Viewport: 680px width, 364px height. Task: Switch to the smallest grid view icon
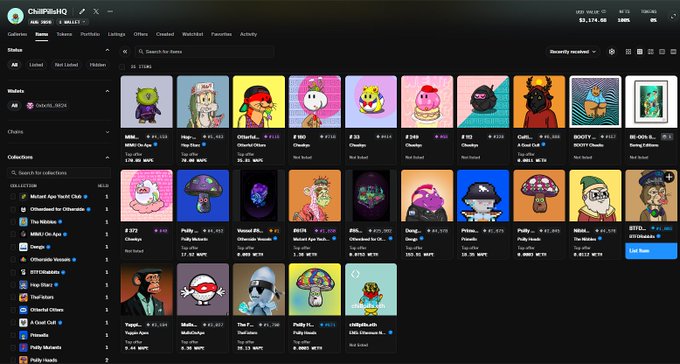pyautogui.click(x=628, y=52)
